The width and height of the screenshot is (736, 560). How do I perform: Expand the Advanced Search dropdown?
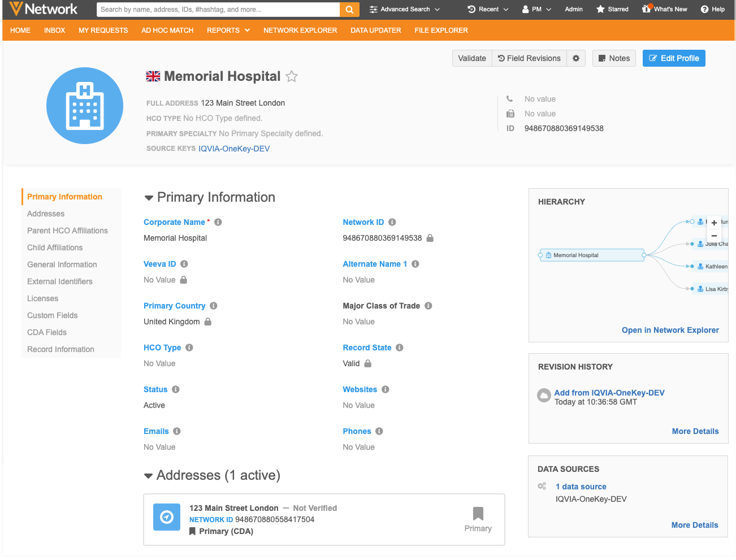click(x=405, y=10)
